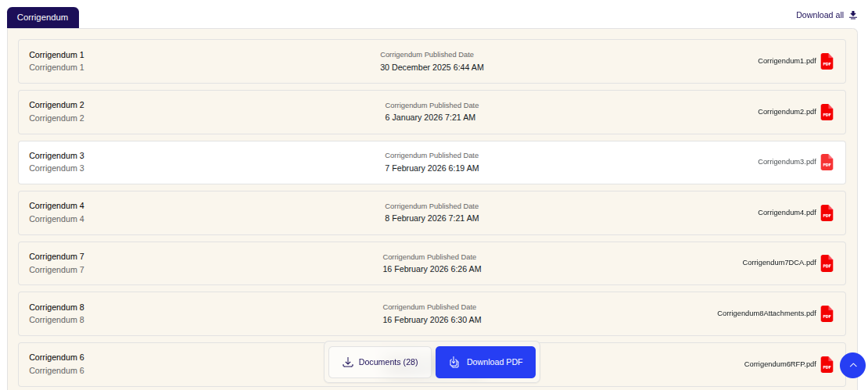Select the bold Corrigendum 3 title
The width and height of the screenshot is (868, 390).
[56, 156]
